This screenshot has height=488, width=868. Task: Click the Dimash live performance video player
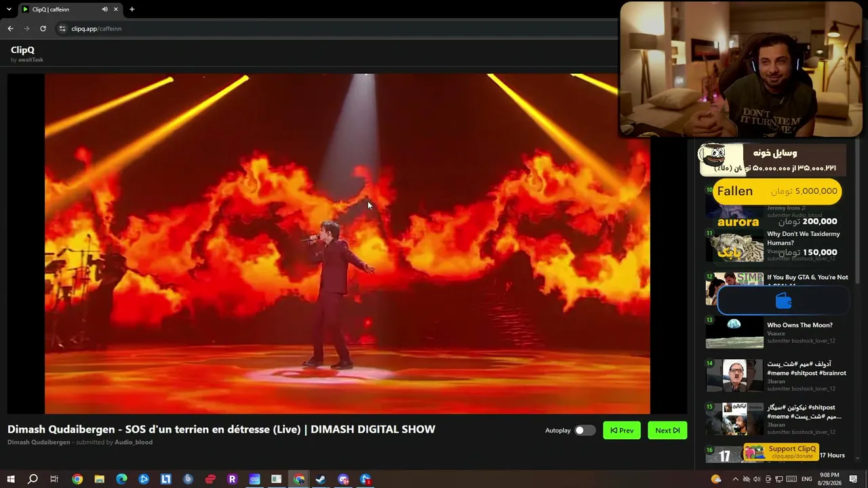tap(347, 243)
